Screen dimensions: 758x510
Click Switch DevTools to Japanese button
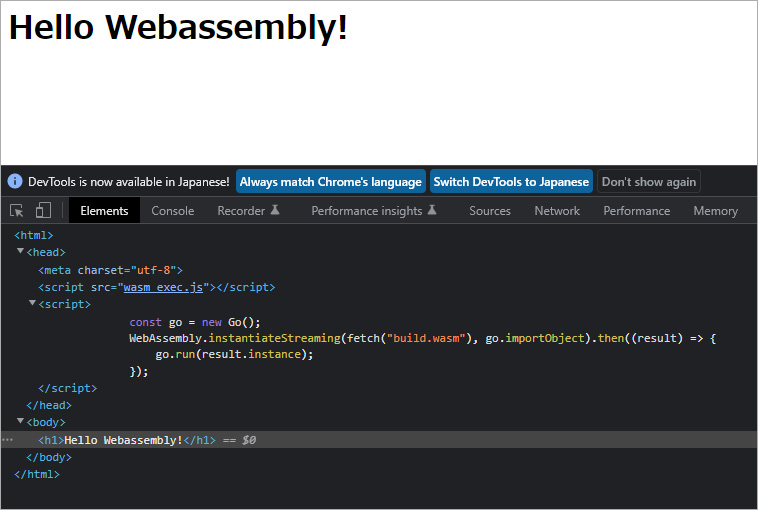point(511,181)
